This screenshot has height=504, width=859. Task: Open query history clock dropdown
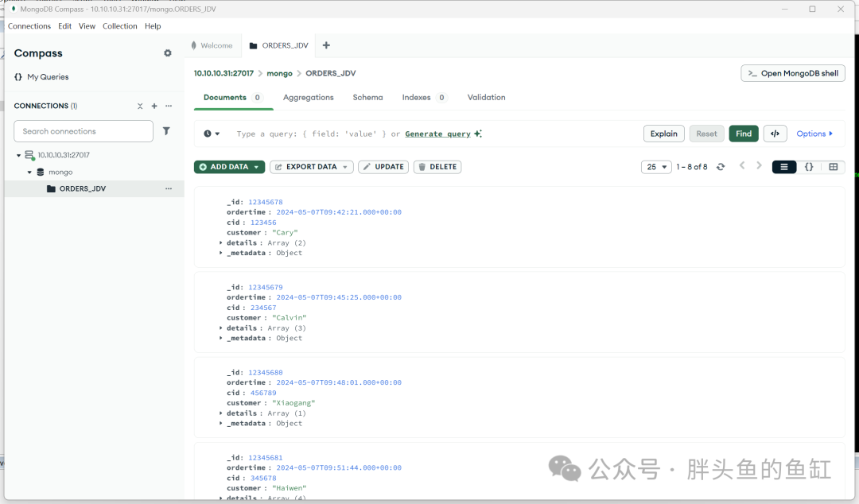pyautogui.click(x=212, y=134)
